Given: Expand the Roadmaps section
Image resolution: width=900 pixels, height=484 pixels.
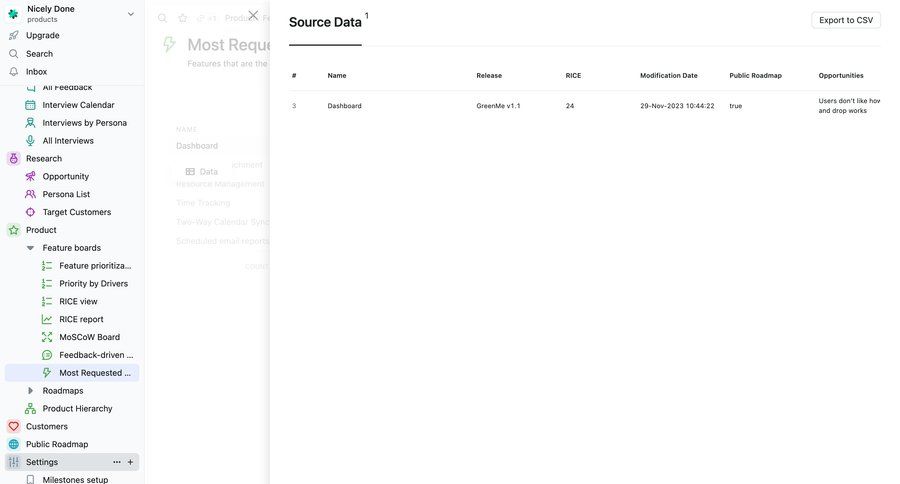Looking at the screenshot, I should pos(30,391).
